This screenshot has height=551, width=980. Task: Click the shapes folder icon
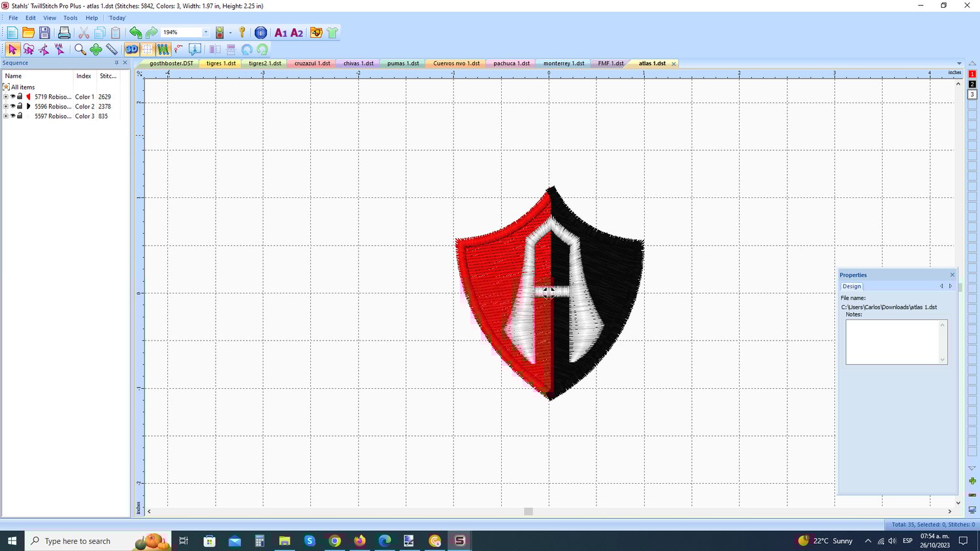[x=316, y=33]
